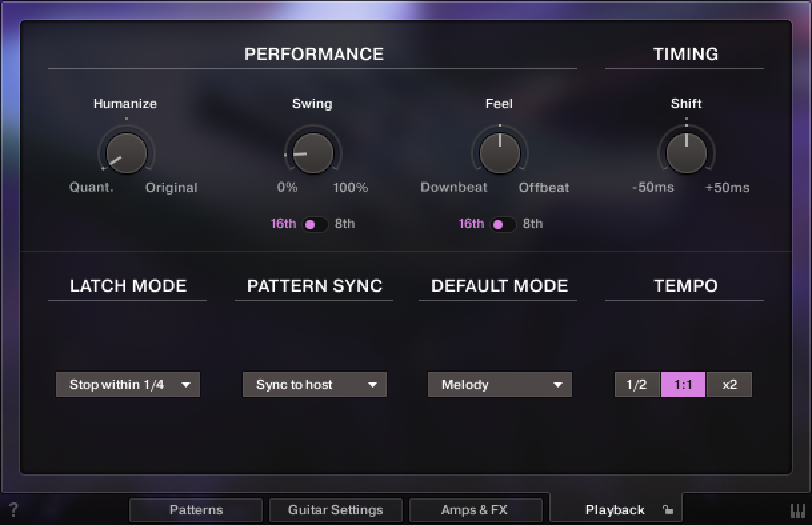Viewport: 812px width, 525px height.
Task: Click the keyboard icon in bottom corner
Action: [x=797, y=510]
